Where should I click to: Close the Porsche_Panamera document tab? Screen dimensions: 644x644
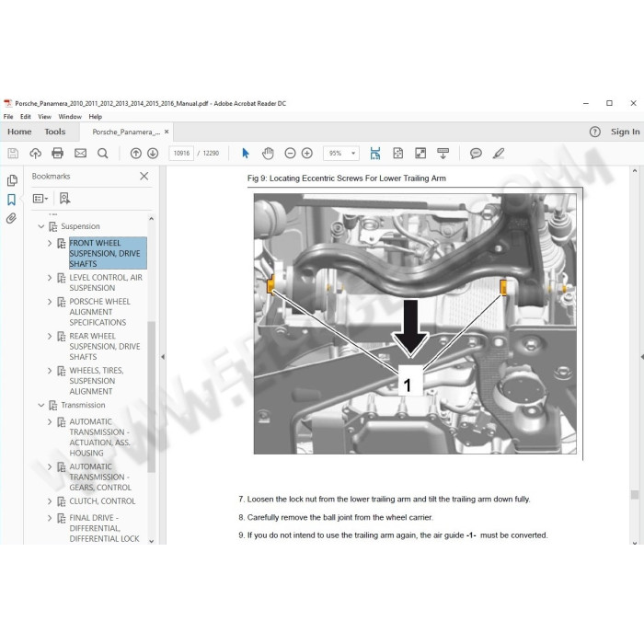tap(167, 132)
